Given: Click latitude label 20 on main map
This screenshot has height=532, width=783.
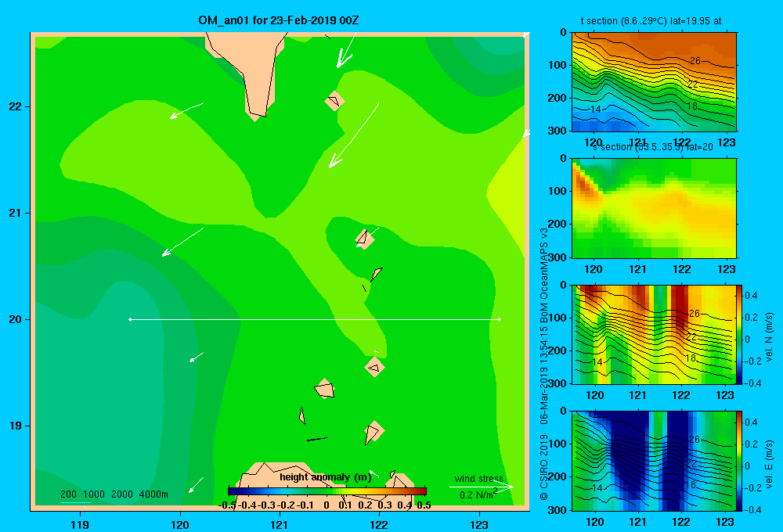Looking at the screenshot, I should point(16,319).
